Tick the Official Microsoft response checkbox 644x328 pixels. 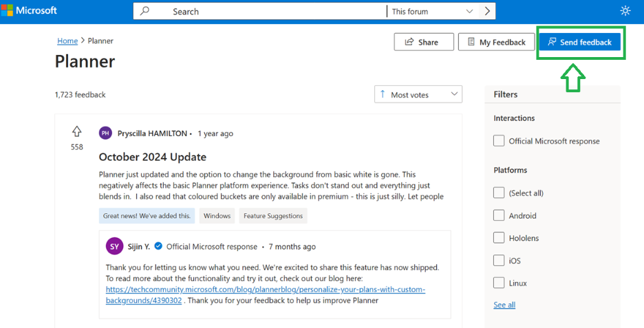pos(499,141)
